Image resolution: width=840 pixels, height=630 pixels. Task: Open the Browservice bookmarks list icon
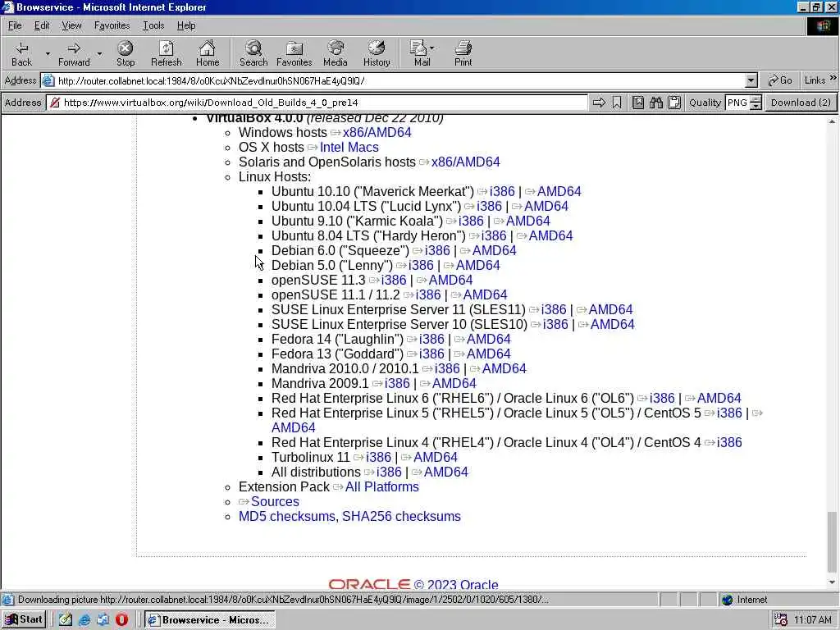(x=638, y=103)
